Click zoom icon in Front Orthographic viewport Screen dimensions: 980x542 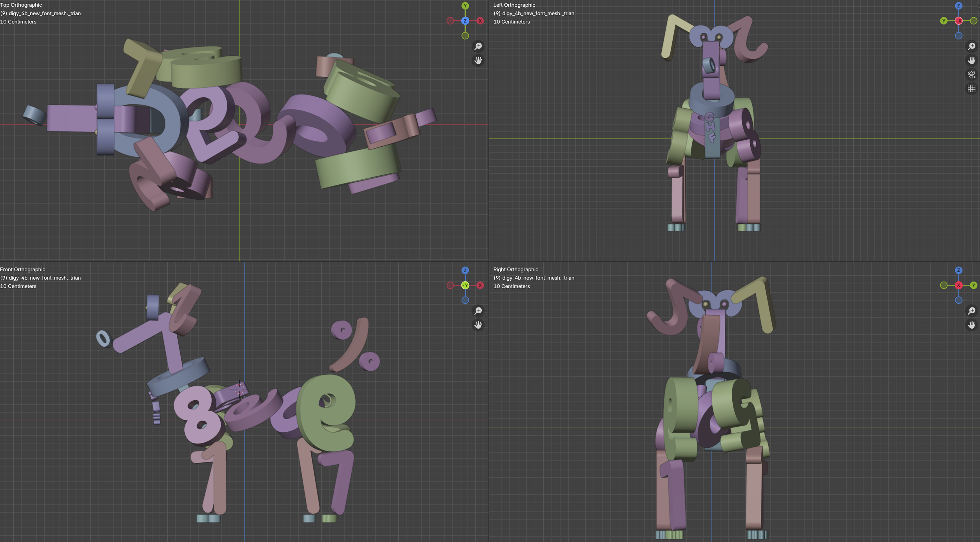pyautogui.click(x=478, y=311)
